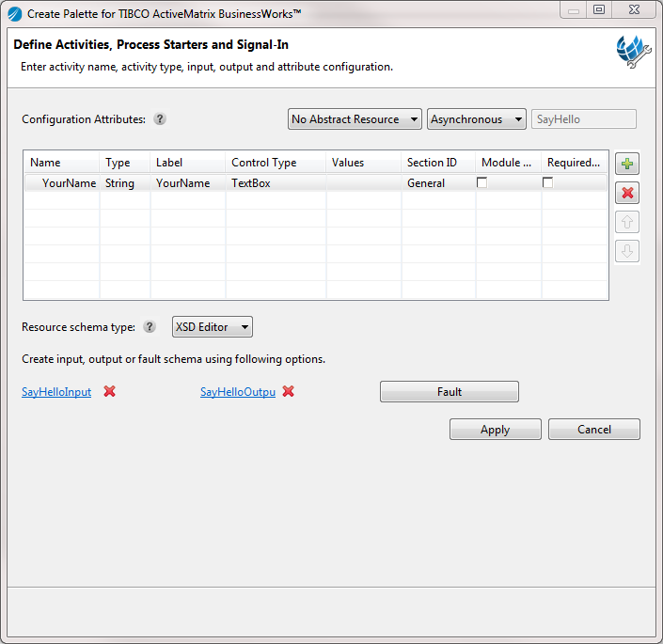Click the green plus add attribute icon
Screen dimensions: 663x644
[x=627, y=163]
